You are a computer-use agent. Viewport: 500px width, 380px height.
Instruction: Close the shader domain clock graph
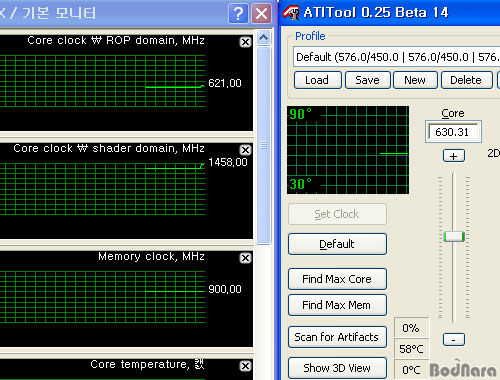[245, 150]
